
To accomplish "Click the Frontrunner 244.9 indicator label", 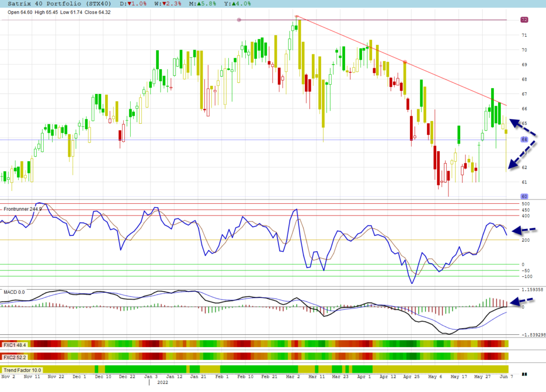I will 22,209.
